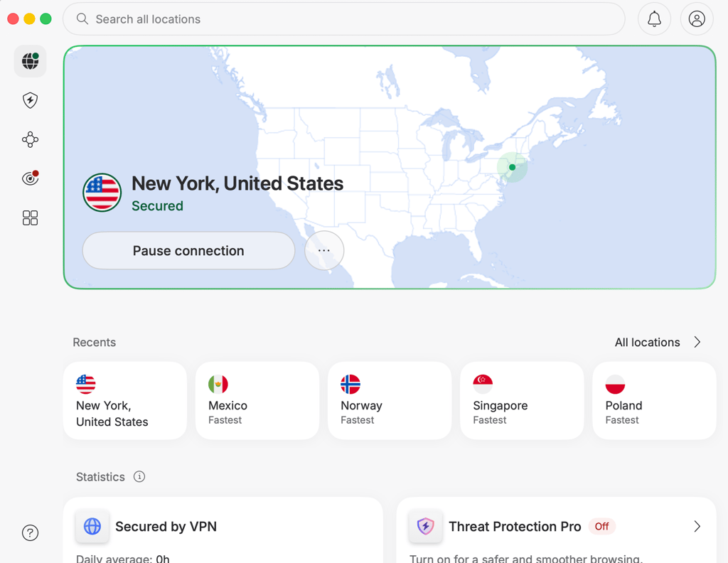Click the green macOS zoom window button
The height and width of the screenshot is (563, 728).
click(x=45, y=19)
